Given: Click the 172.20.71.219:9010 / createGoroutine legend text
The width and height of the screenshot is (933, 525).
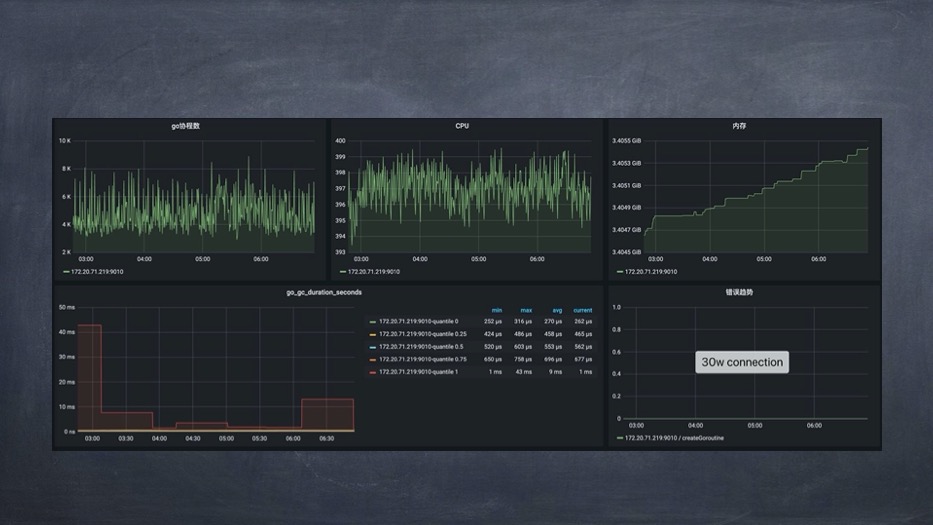Looking at the screenshot, I should coord(675,438).
